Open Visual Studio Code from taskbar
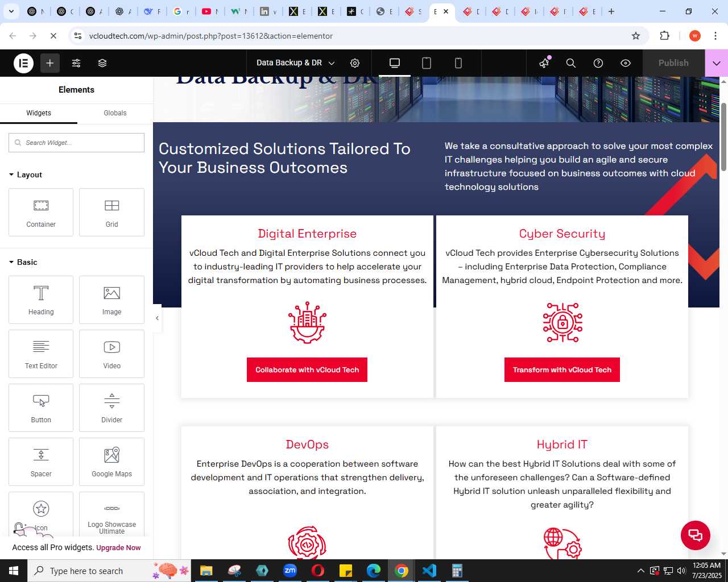The image size is (728, 582). (429, 571)
